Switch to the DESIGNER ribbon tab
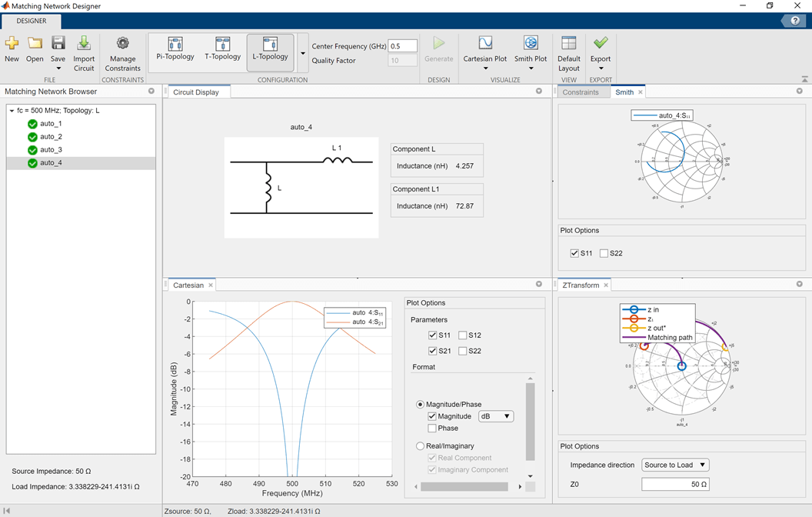 coord(31,21)
